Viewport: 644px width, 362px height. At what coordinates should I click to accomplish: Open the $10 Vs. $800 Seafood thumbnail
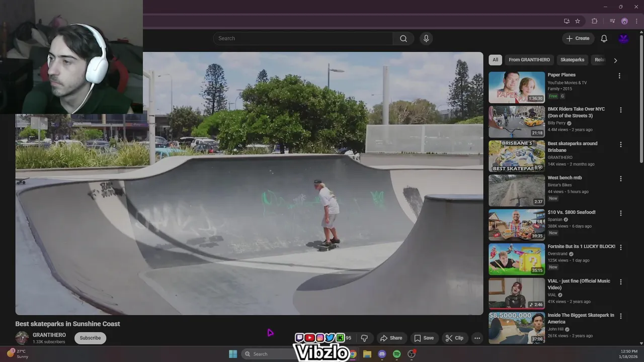click(x=517, y=225)
